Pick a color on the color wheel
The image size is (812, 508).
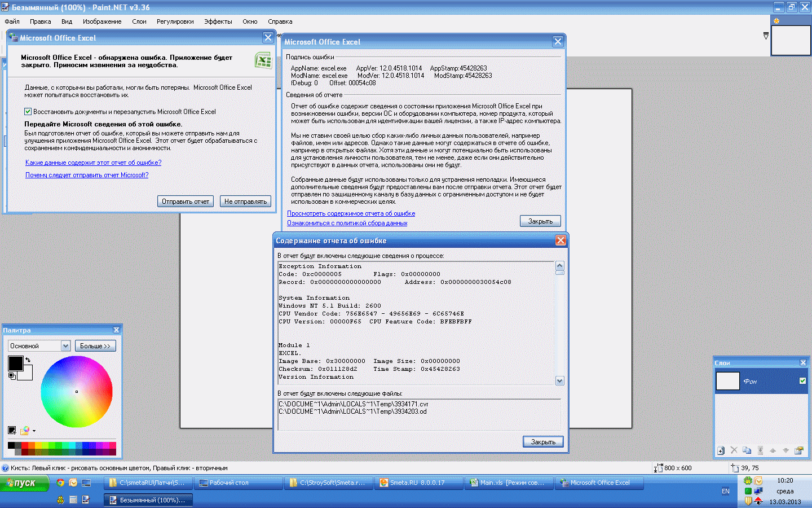[x=77, y=391]
